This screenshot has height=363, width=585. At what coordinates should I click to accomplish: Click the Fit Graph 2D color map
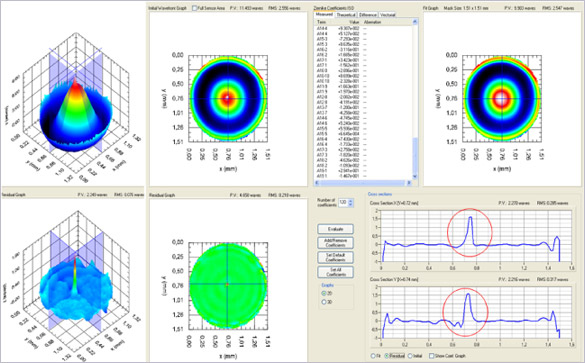point(502,98)
